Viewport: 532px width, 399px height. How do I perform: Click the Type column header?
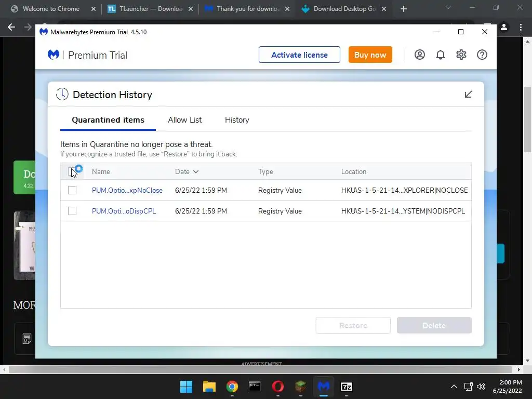pos(265,171)
